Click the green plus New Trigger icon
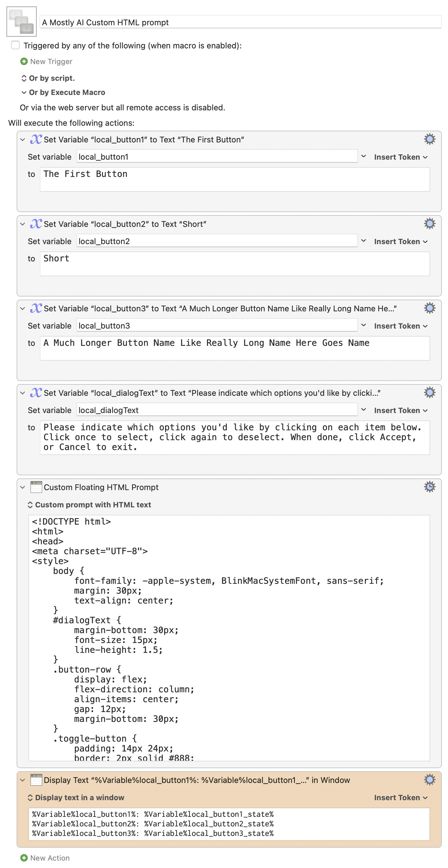 (x=24, y=61)
